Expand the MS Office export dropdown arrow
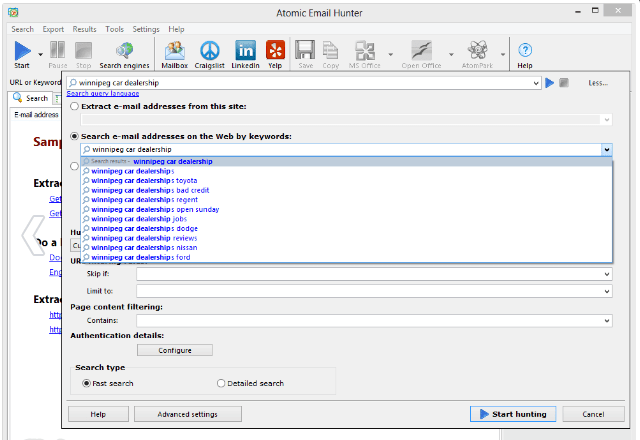This screenshot has width=640, height=440. coord(391,54)
